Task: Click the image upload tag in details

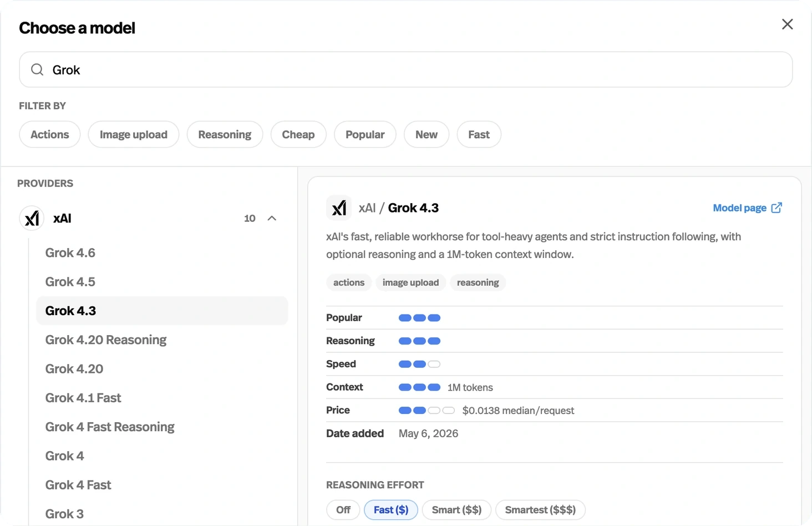Action: pyautogui.click(x=410, y=282)
